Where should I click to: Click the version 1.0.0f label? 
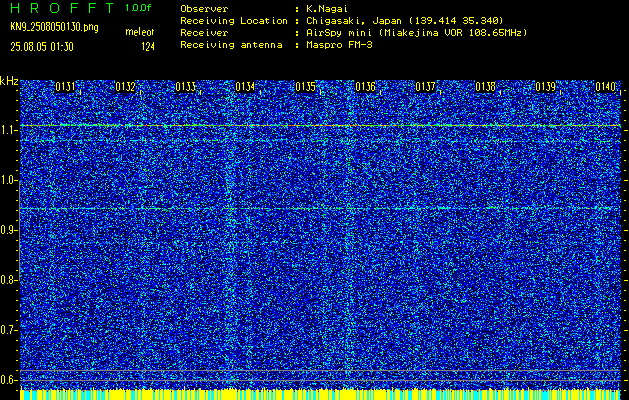point(138,8)
